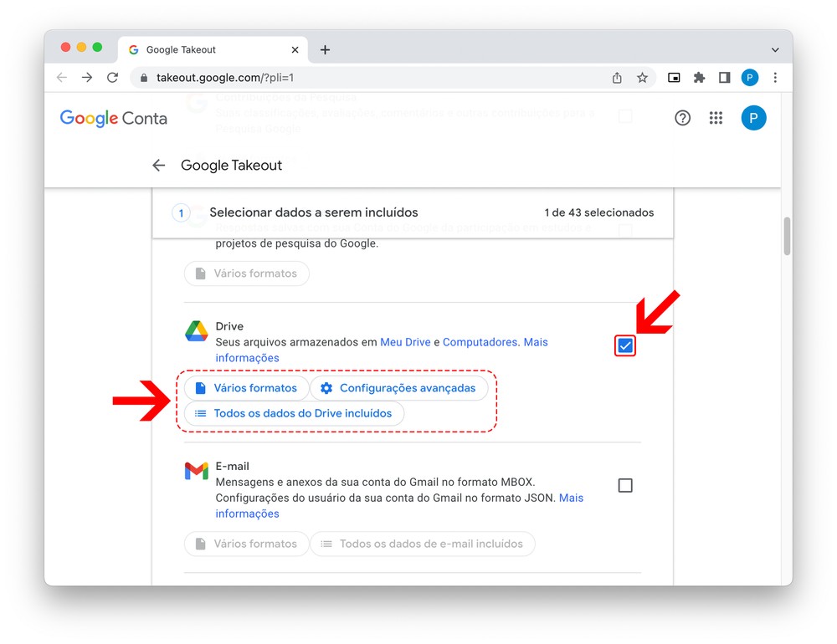Screen dimensions: 837x644
Task: Open the browser extensions puzzle icon
Action: 699,78
